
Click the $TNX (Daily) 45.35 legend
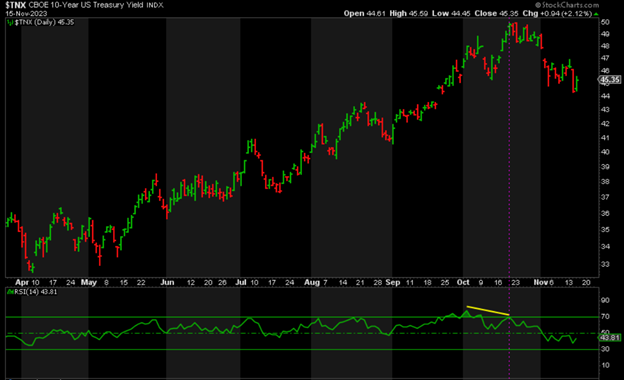[41, 22]
